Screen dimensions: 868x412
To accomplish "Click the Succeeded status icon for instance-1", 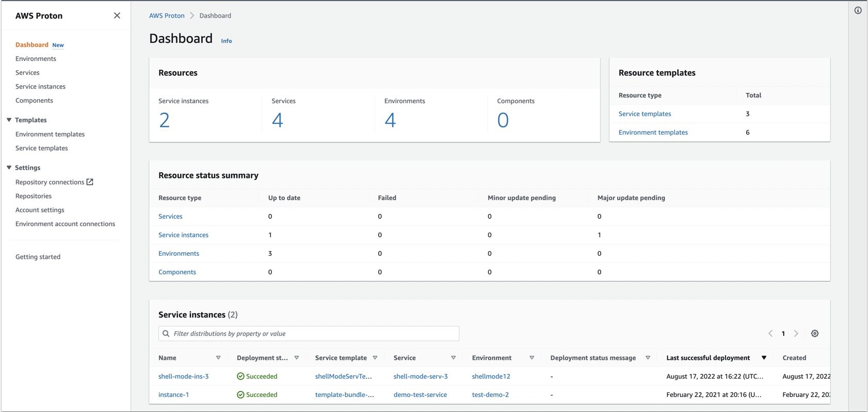I will pyautogui.click(x=240, y=395).
